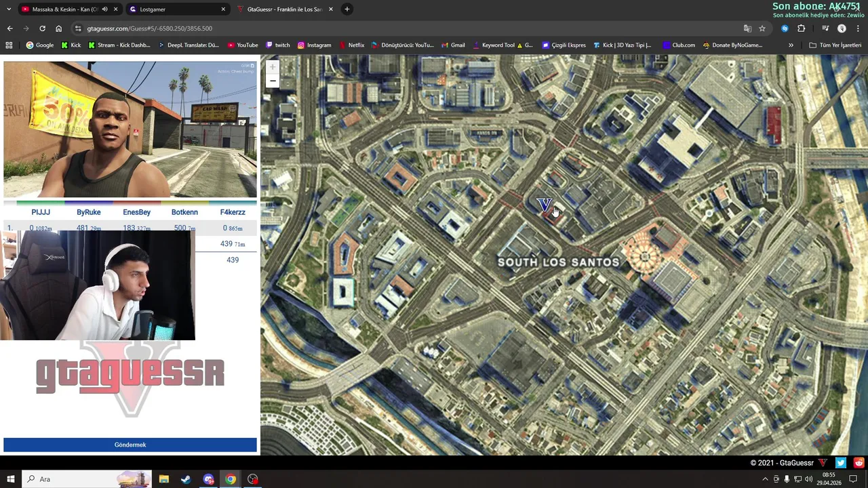Viewport: 868px width, 488px height.
Task: Open Steam from taskbar
Action: 186,479
